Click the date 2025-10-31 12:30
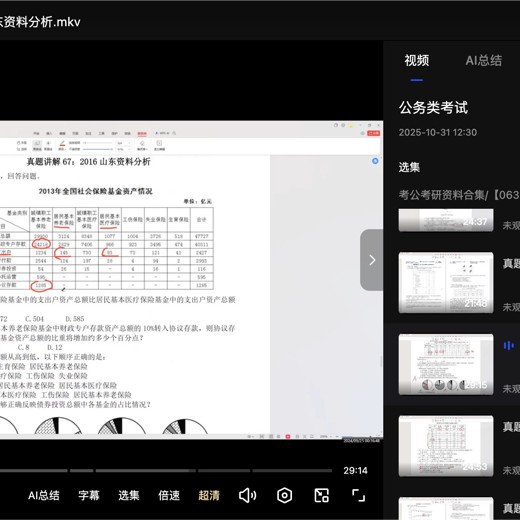The image size is (520, 520). point(438,132)
